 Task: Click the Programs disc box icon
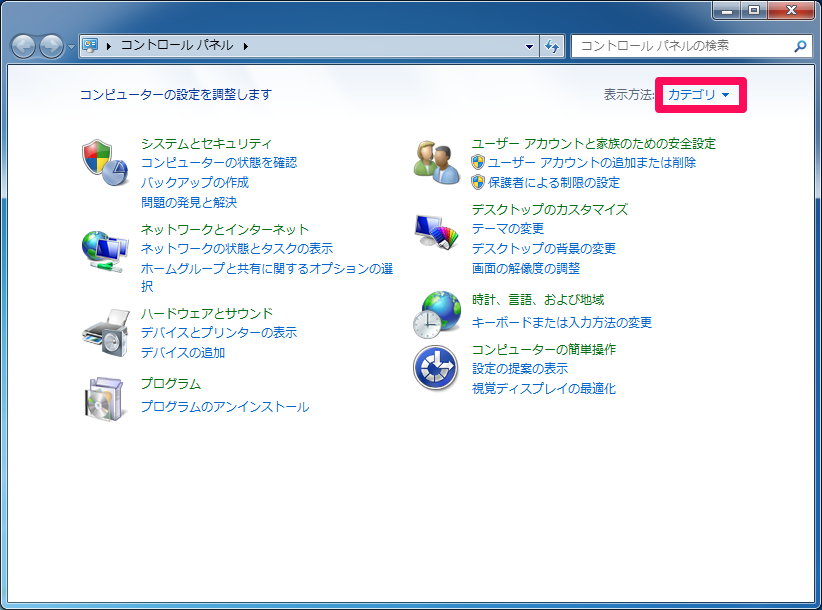pyautogui.click(x=105, y=398)
